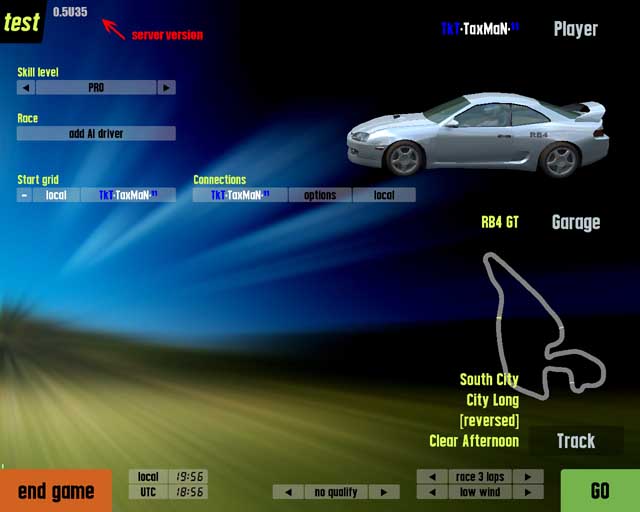Increase race laps with right arrow
The image size is (640, 512).
[x=528, y=476]
